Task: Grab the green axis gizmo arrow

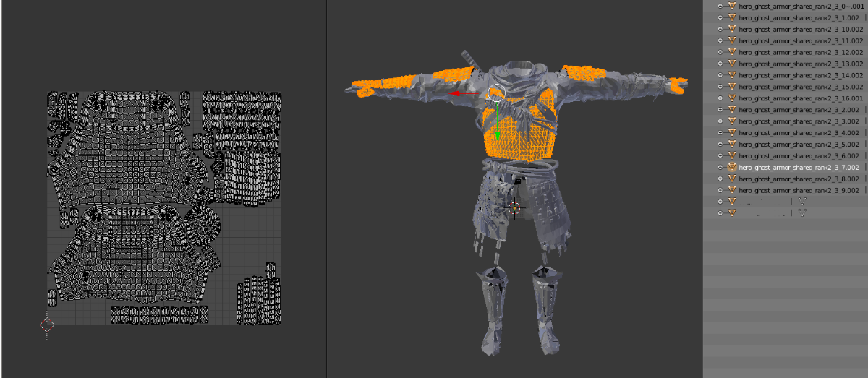Action: tap(498, 136)
